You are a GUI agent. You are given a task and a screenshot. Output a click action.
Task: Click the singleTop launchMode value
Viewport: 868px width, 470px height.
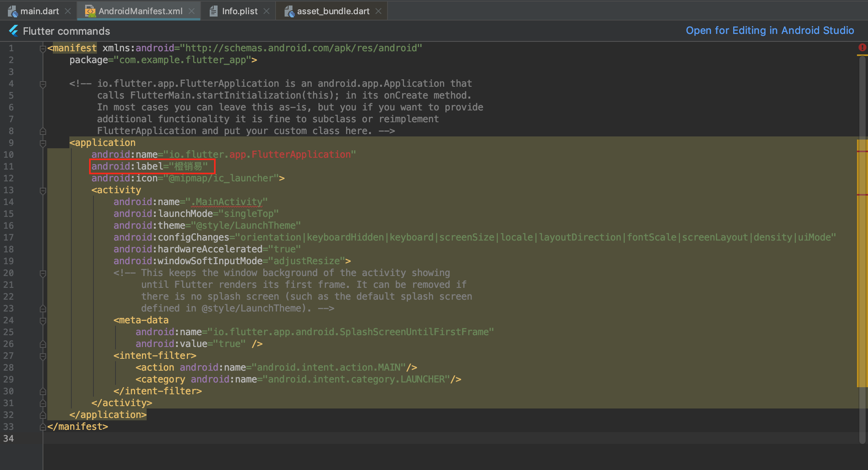[x=249, y=214]
